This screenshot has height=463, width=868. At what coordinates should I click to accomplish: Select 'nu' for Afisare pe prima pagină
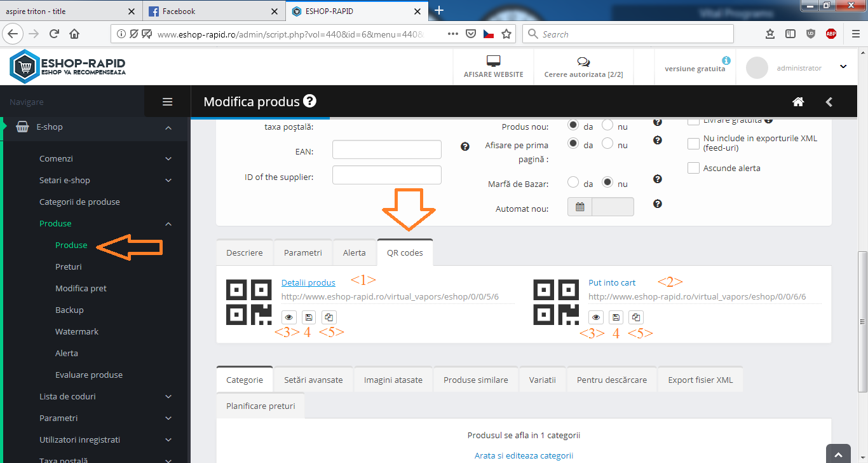[607, 144]
